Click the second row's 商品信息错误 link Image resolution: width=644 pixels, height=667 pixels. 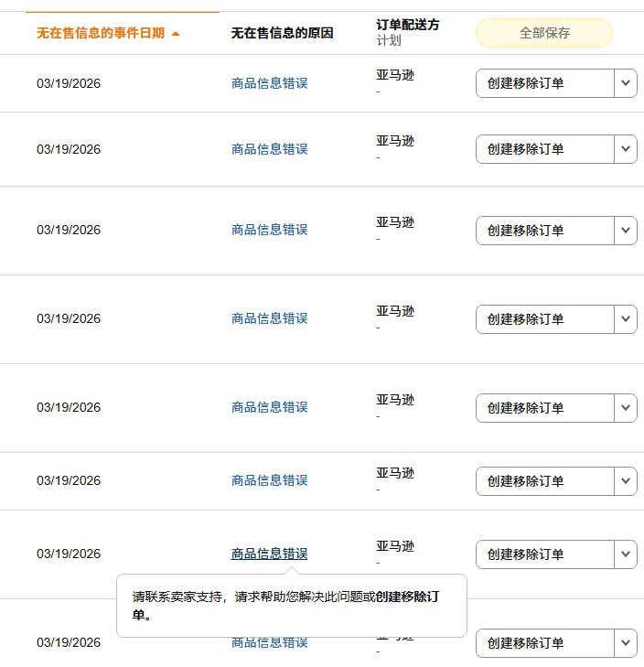tap(269, 149)
